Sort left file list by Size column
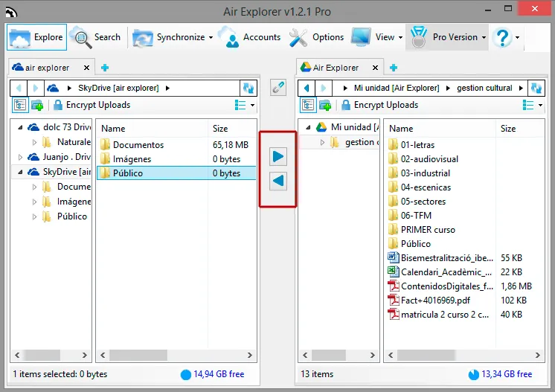The height and width of the screenshot is (392, 555). [232, 129]
